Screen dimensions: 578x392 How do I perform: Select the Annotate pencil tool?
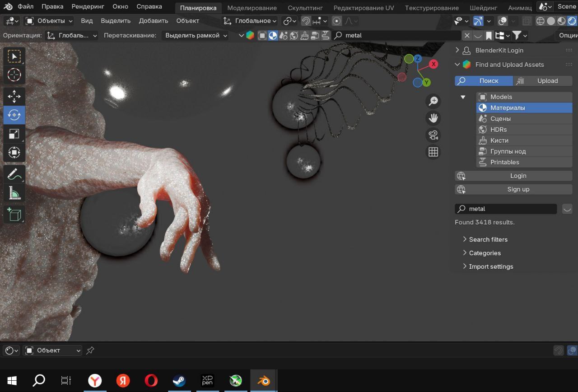tap(14, 174)
